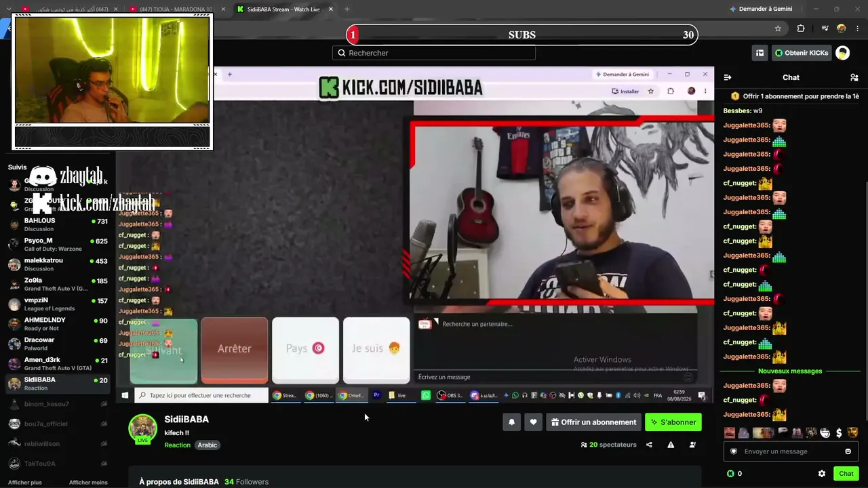Open Dracowar channel in sidebar

58,344
